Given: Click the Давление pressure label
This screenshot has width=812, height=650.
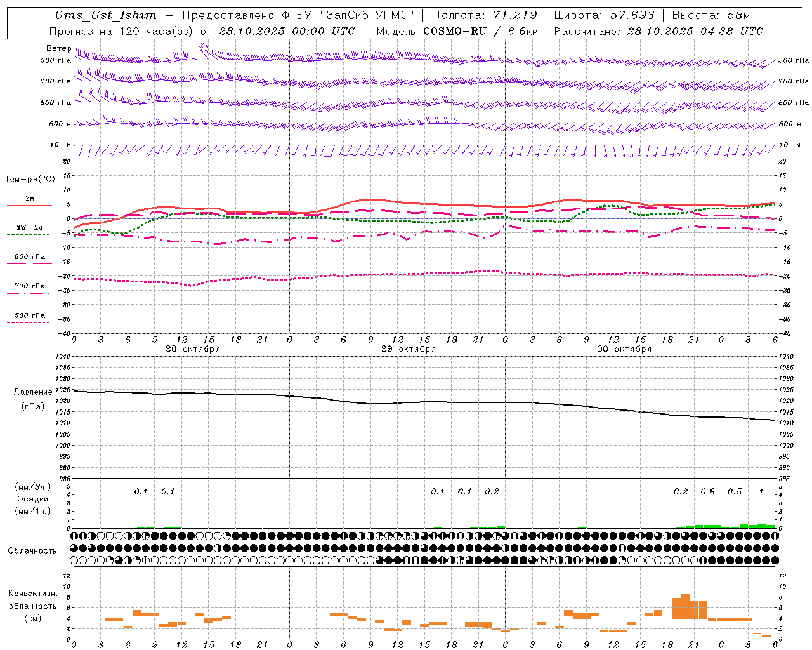Looking at the screenshot, I should 33,392.
